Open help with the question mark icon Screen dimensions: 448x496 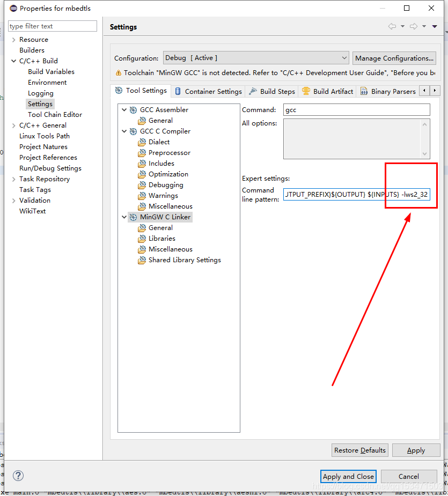pos(18,476)
